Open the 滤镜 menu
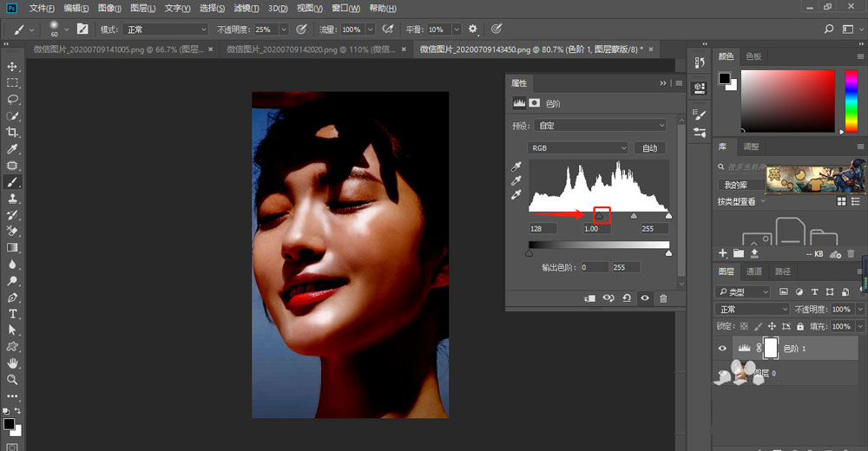Screen dimensions: 868x451 coord(245,8)
